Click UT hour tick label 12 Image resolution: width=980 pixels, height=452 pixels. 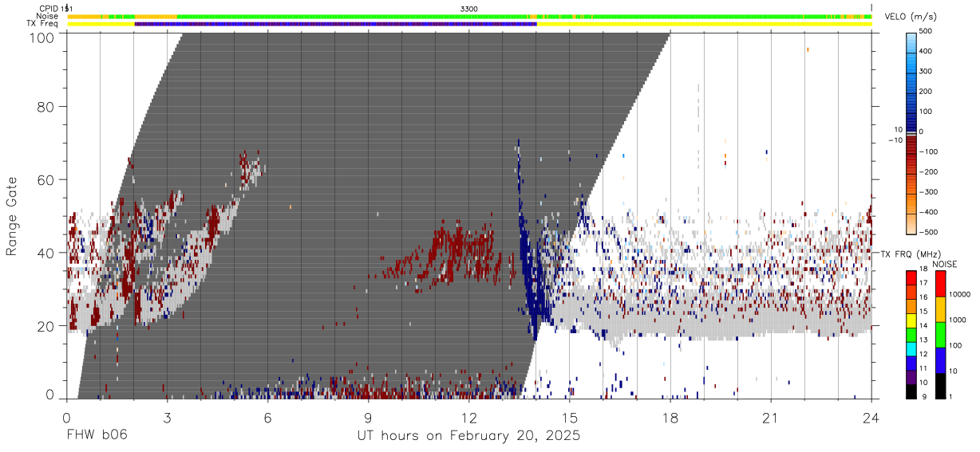tap(468, 418)
